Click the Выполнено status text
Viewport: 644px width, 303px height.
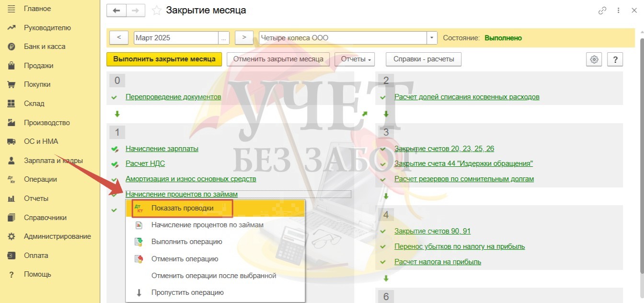pos(503,38)
